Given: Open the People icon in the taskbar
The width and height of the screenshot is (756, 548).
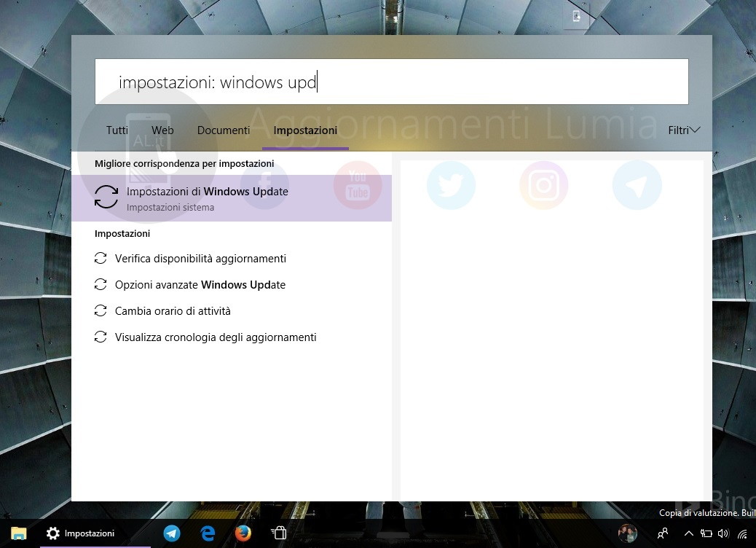Looking at the screenshot, I should click(x=663, y=533).
